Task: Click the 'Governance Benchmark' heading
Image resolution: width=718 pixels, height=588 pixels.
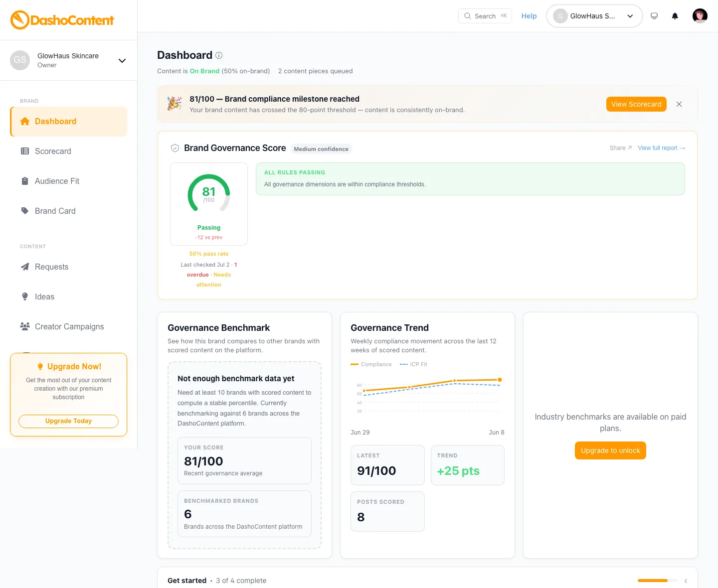Action: click(x=218, y=327)
